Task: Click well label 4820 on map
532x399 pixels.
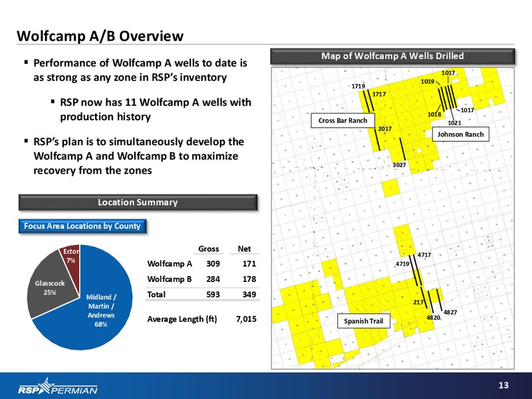Action: pyautogui.click(x=434, y=318)
